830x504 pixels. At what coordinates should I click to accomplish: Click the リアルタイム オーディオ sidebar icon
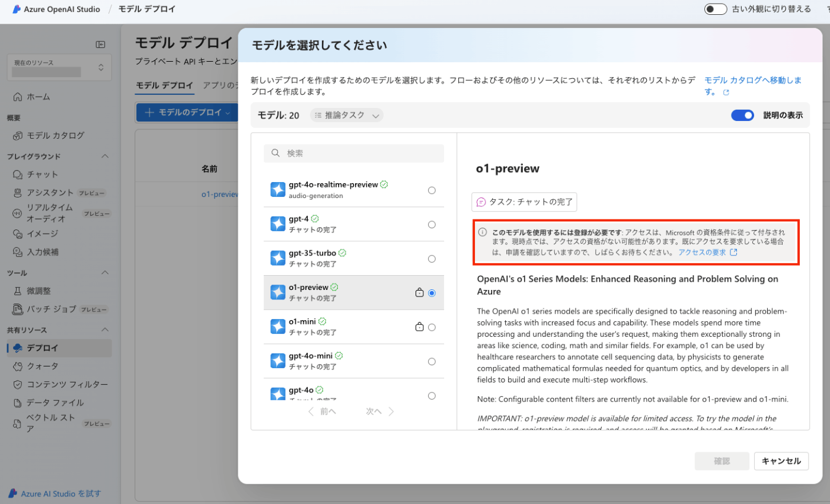click(17, 213)
